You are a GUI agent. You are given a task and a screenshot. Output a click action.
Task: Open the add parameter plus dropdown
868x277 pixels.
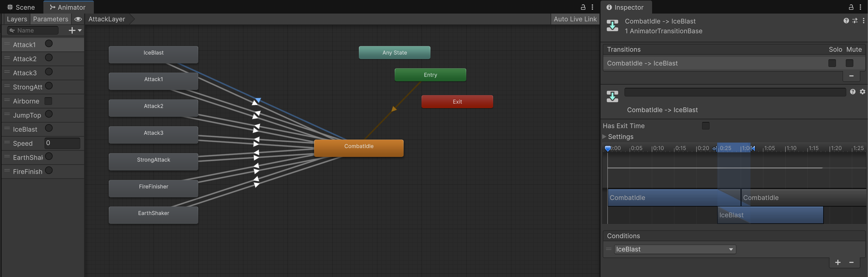point(75,31)
